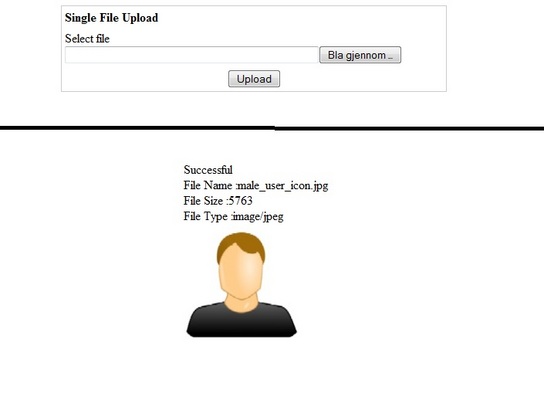The height and width of the screenshot is (400, 544).
Task: Click the male user icon image
Action: 241,284
